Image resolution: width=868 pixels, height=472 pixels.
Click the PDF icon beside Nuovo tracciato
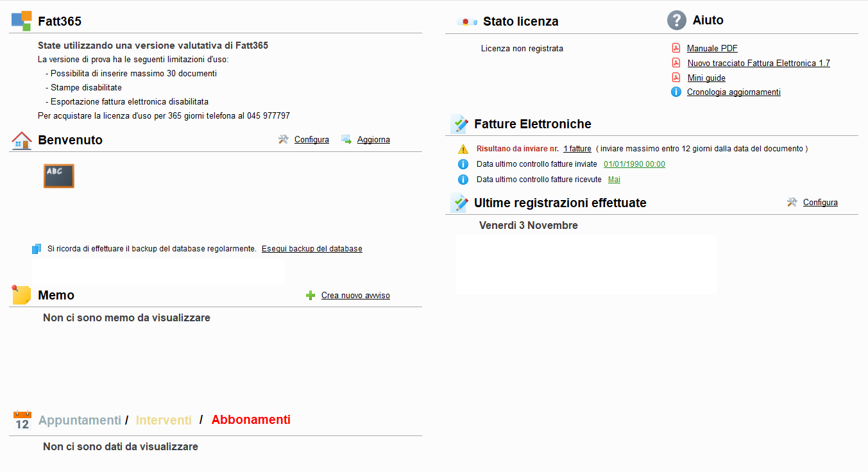pyautogui.click(x=676, y=63)
